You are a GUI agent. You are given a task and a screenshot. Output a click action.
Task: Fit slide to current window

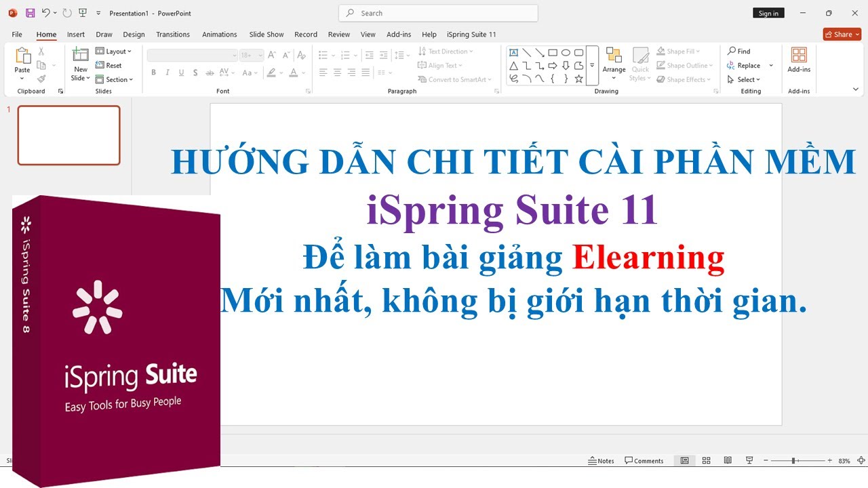coord(861,461)
